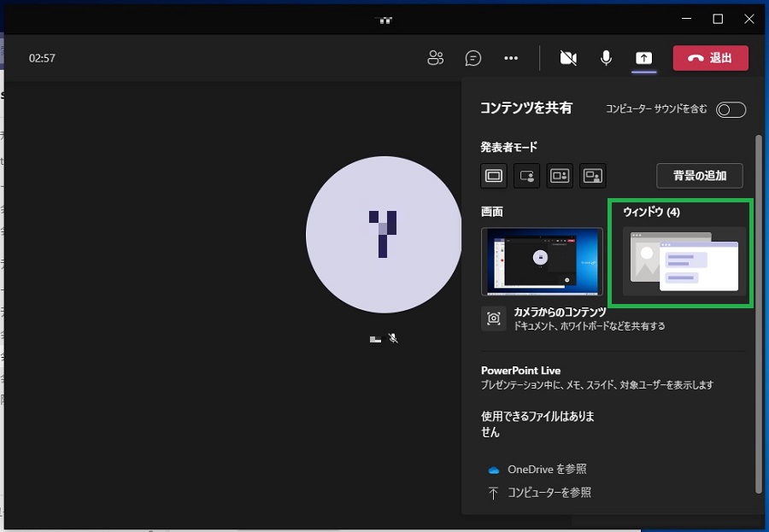Open the More actions ellipsis menu

511,58
